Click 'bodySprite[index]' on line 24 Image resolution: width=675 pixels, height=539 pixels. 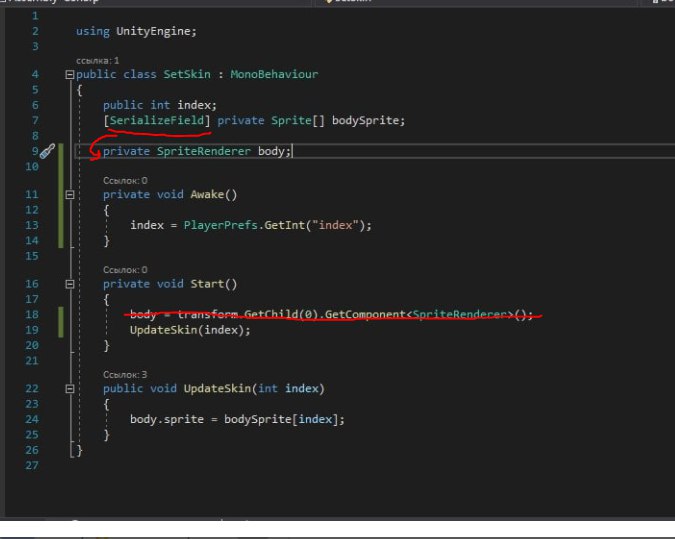pos(281,419)
